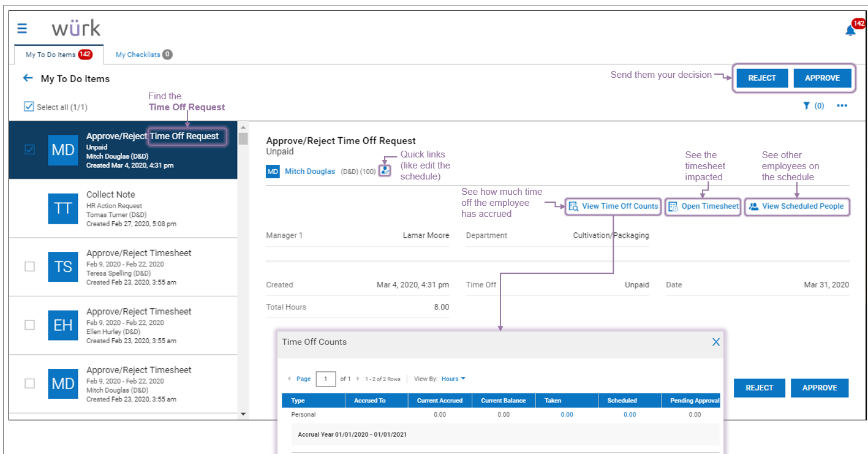Open Teresa Spelling's Approve/Reject Timesheet item
Viewport: 868px width, 454px height.
click(x=123, y=267)
